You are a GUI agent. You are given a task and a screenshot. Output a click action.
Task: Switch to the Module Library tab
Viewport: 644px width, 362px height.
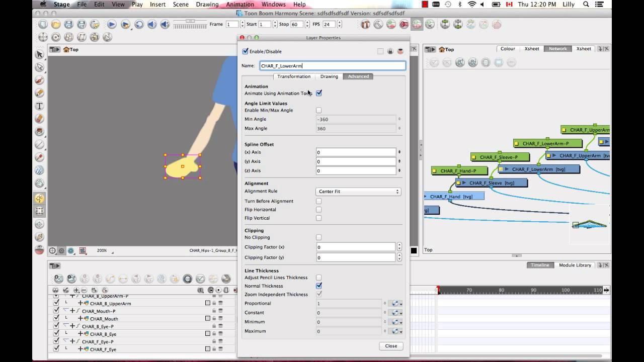575,265
